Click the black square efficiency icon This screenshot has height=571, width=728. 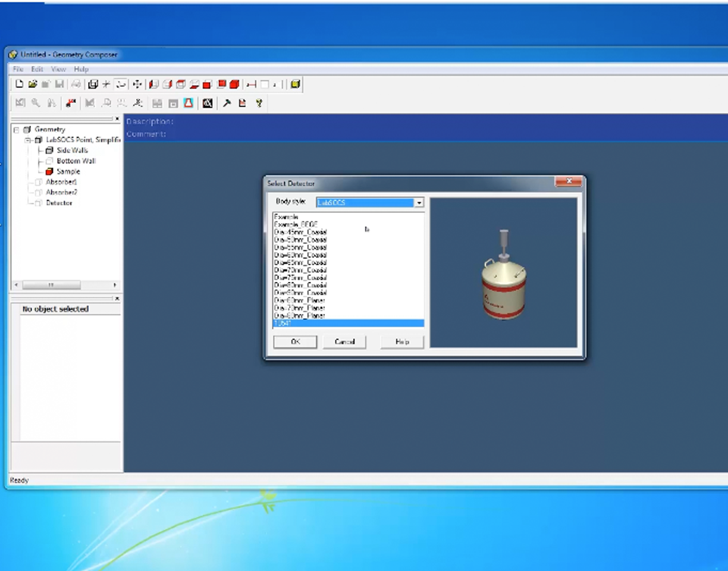point(207,103)
